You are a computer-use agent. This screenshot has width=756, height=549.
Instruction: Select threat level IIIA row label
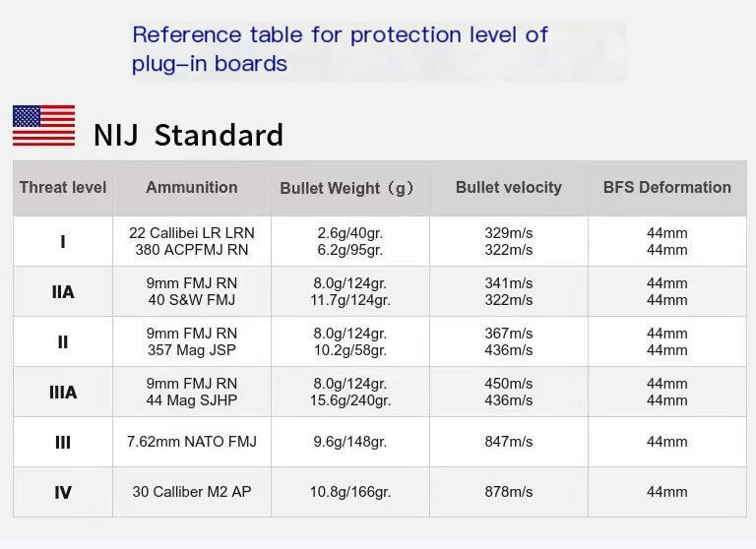click(63, 393)
